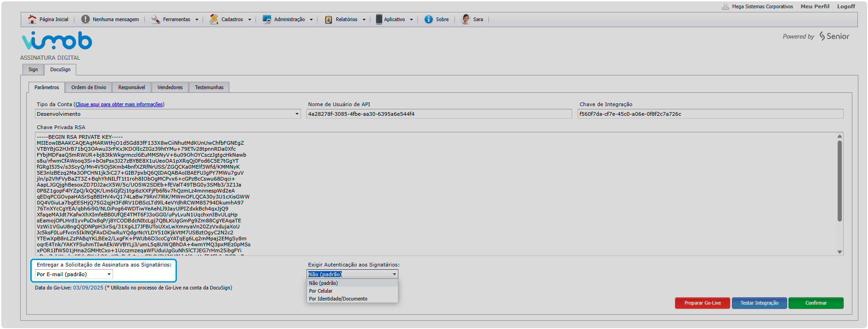
Task: Click the Logoff link
Action: point(846,6)
